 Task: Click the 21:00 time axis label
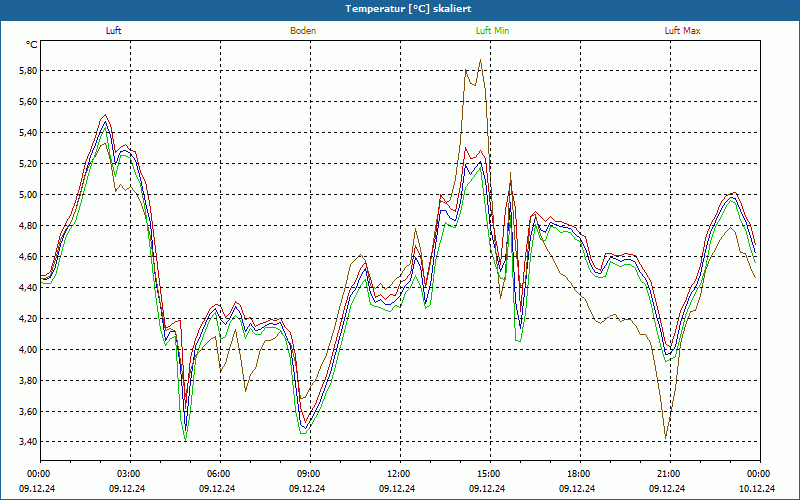pos(670,474)
